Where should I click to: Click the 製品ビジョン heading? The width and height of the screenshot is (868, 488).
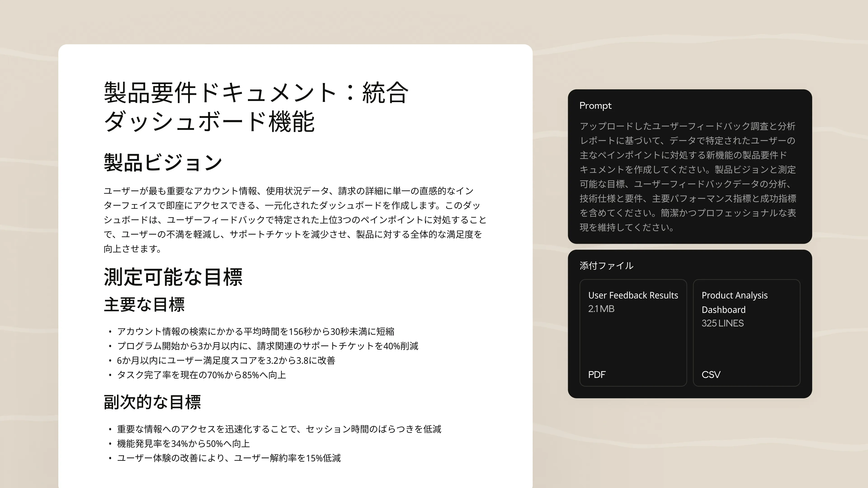tap(163, 162)
